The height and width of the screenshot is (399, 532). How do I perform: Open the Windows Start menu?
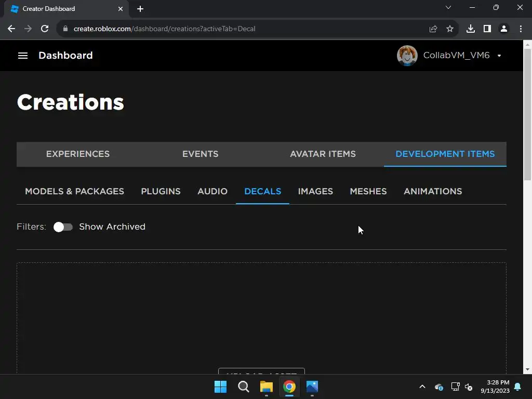220,387
